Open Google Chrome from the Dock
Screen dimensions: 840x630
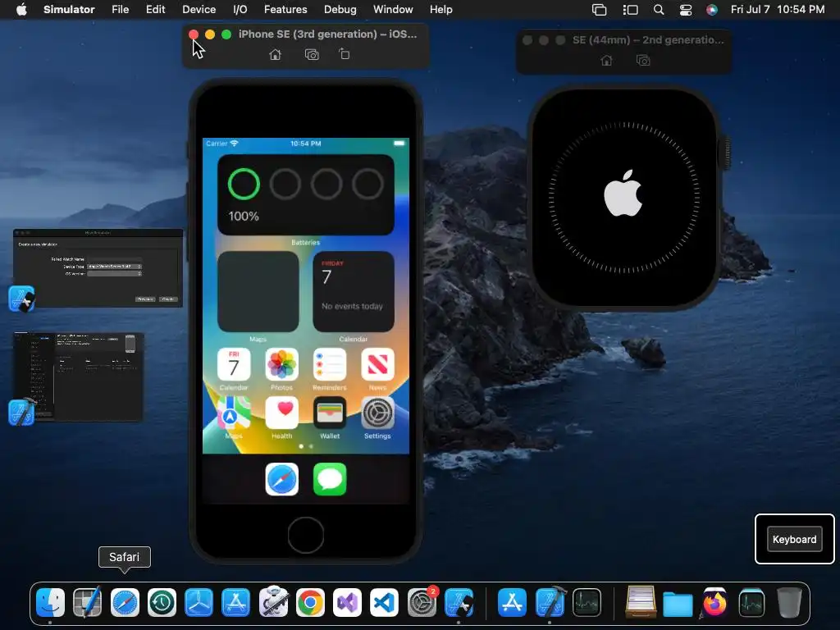pyautogui.click(x=310, y=603)
